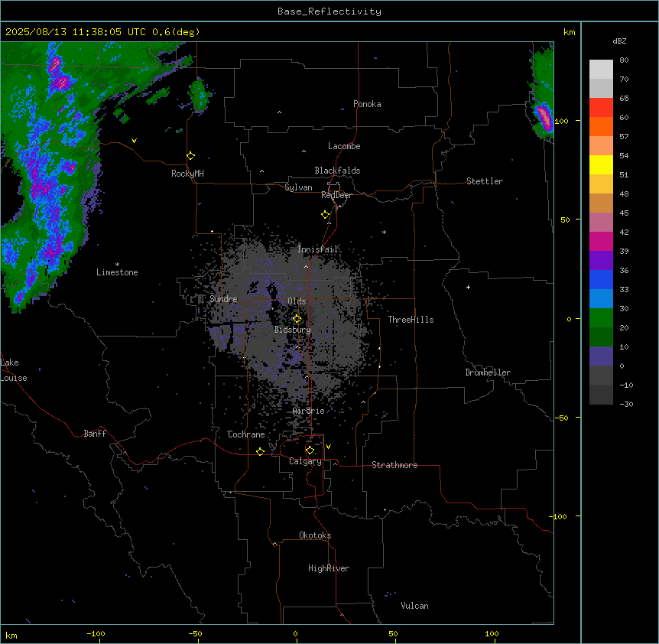Click the Ponoka city label
The image size is (659, 644).
(x=367, y=104)
